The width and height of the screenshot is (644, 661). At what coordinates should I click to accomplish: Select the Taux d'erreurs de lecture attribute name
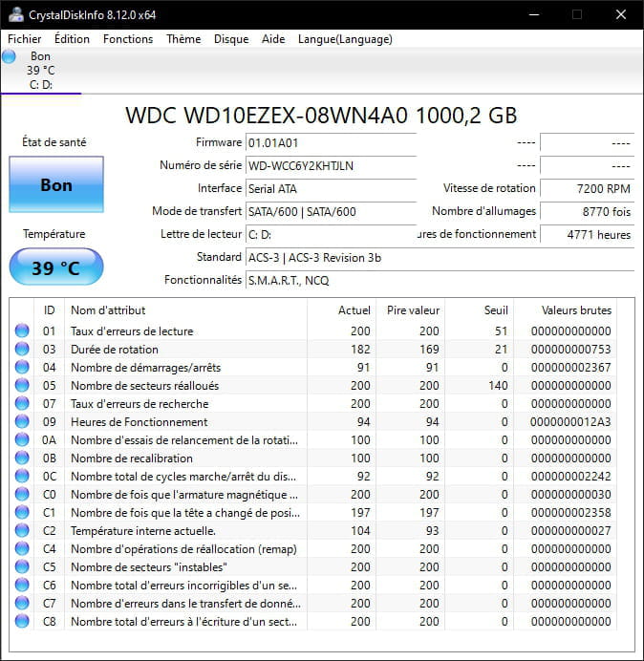(x=132, y=331)
